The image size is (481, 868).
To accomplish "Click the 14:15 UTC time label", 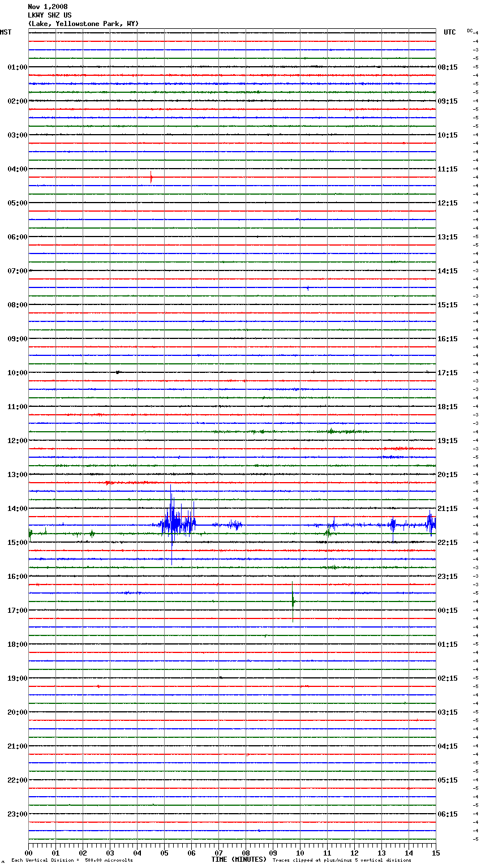I will click(448, 271).
